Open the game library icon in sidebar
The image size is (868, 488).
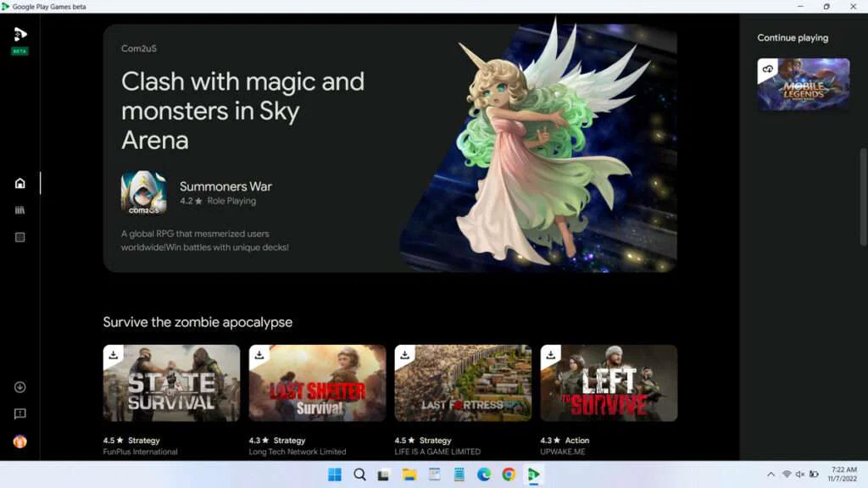[19, 209]
